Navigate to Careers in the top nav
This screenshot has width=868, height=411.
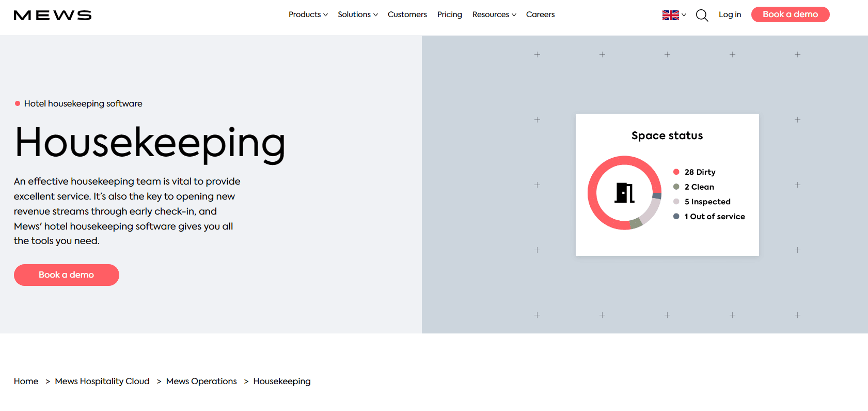(540, 14)
